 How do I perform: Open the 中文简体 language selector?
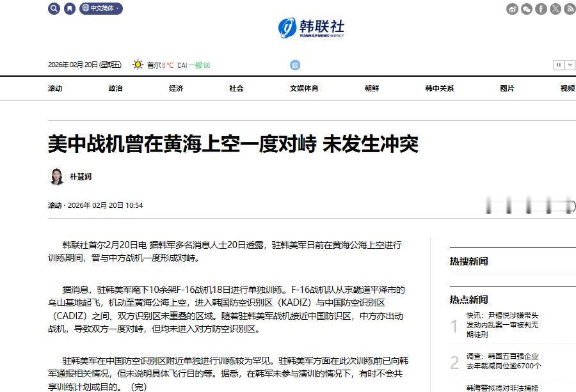100,8
